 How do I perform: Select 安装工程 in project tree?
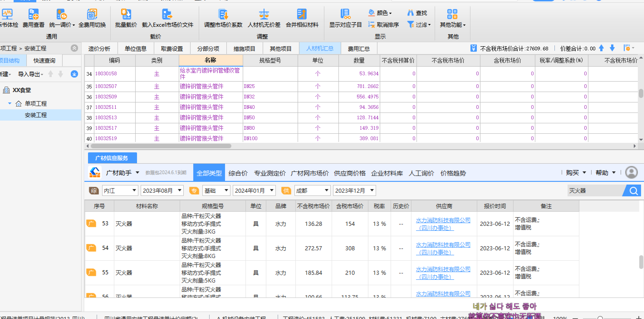tap(36, 115)
